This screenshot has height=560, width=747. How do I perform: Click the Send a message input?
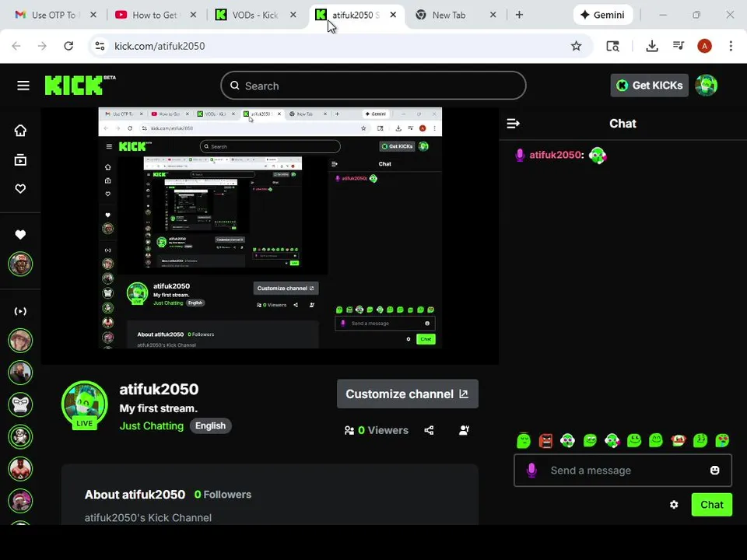[622, 471]
